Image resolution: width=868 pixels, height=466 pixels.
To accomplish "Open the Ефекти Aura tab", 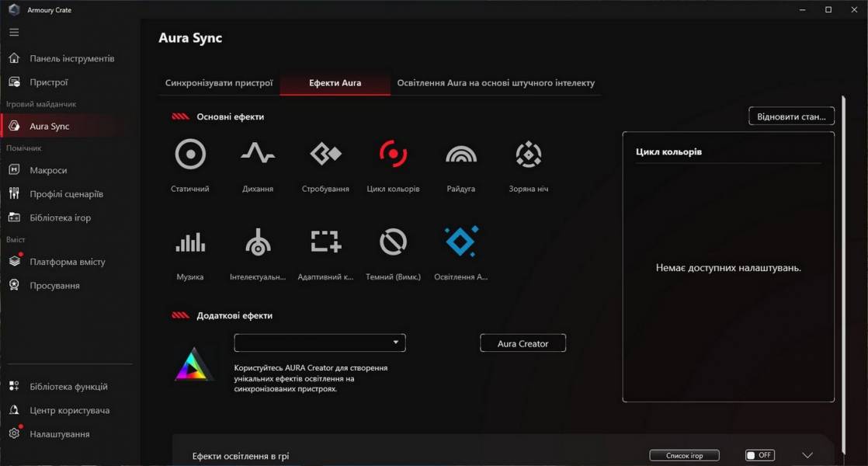I will (x=335, y=83).
